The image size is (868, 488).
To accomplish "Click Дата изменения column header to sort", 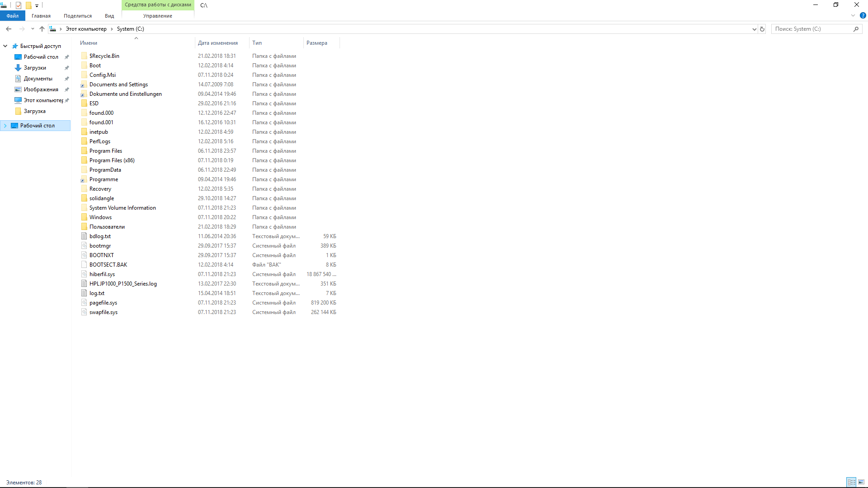I will point(217,42).
